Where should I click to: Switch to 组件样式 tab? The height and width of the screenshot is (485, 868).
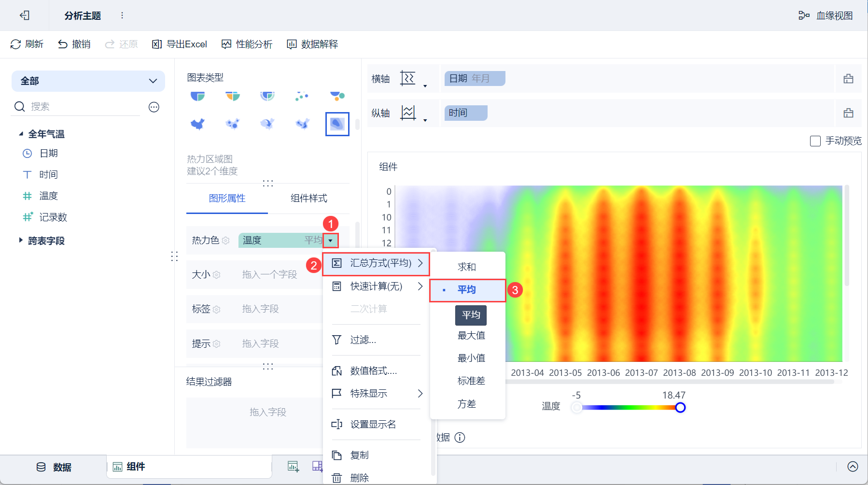[309, 198]
